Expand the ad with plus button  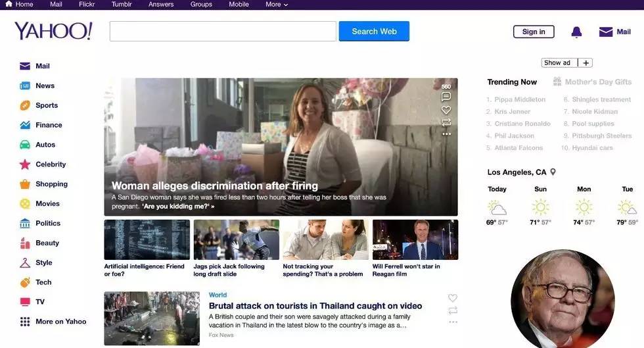click(586, 63)
